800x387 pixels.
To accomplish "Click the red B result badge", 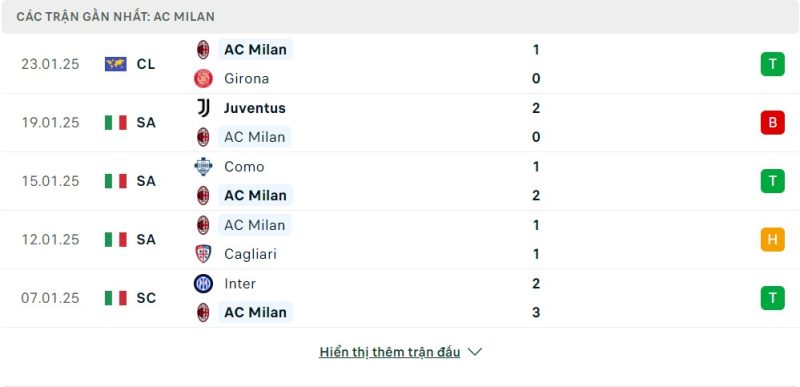I will coord(772,123).
